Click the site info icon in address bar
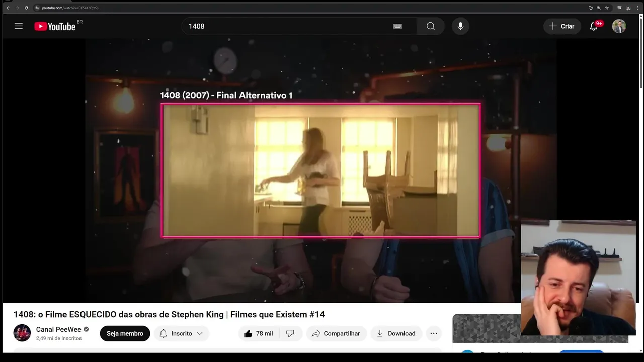This screenshot has height=362, width=644. [37, 8]
